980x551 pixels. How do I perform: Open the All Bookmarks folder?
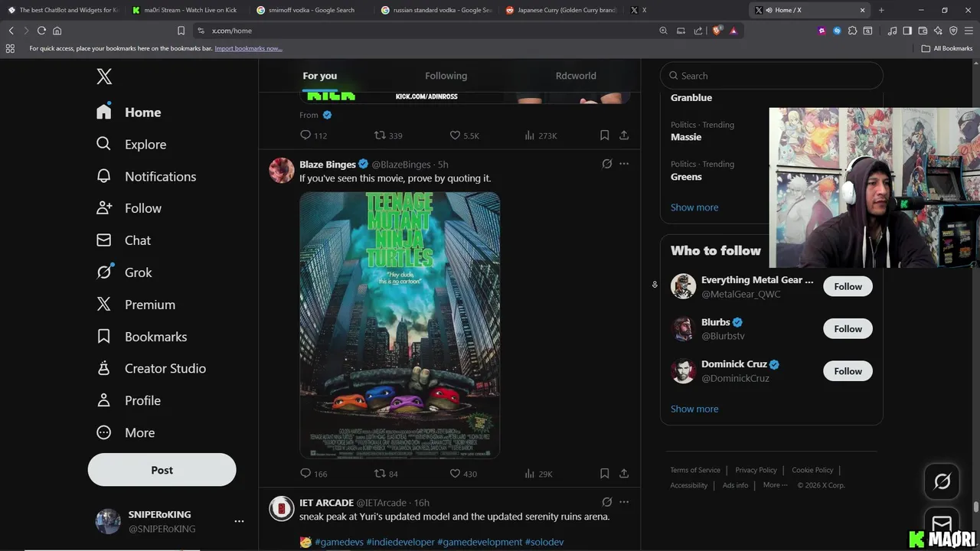(947, 48)
